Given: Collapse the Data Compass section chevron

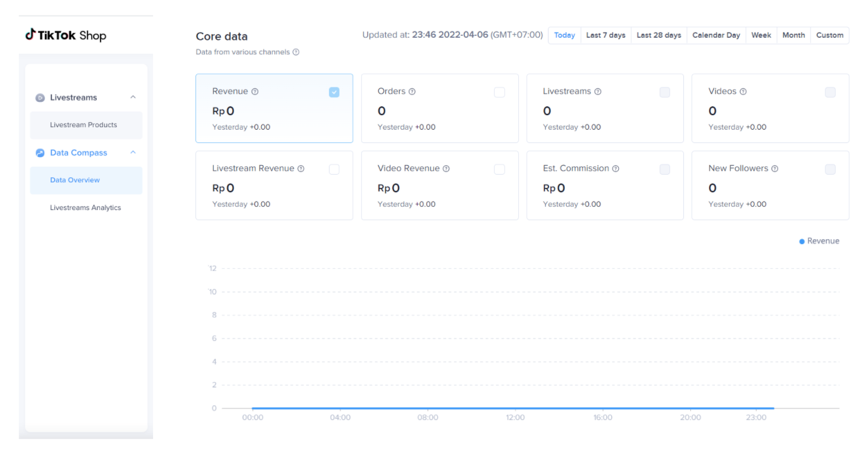Looking at the screenshot, I should point(133,152).
